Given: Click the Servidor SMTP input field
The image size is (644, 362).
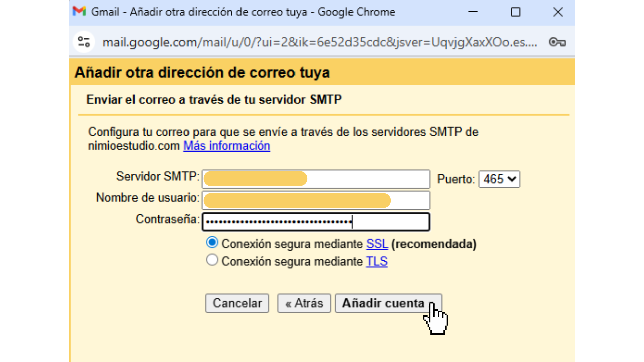Looking at the screenshot, I should tap(316, 179).
